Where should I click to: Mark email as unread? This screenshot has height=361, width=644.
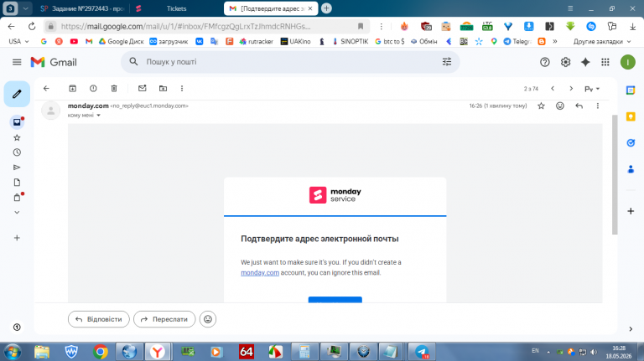(142, 88)
